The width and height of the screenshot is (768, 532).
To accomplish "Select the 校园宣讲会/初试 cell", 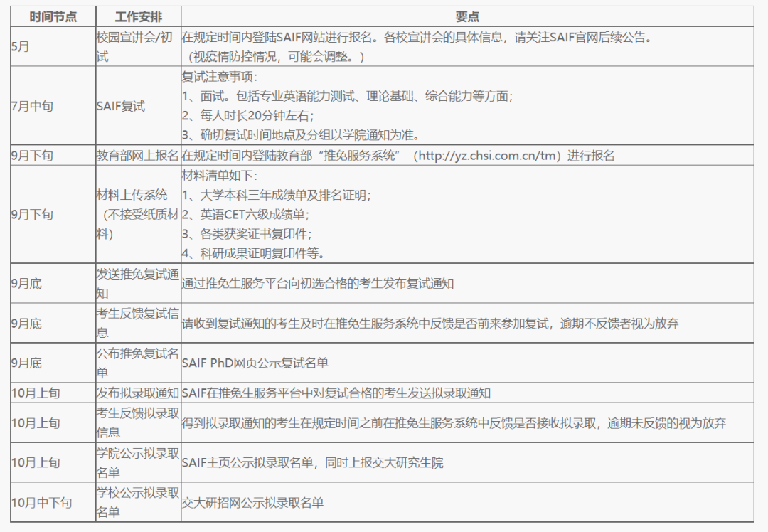I will (x=138, y=46).
